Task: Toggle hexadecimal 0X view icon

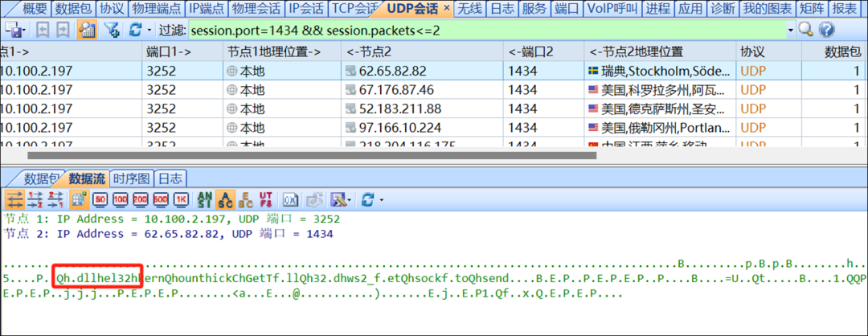Action: point(290,199)
